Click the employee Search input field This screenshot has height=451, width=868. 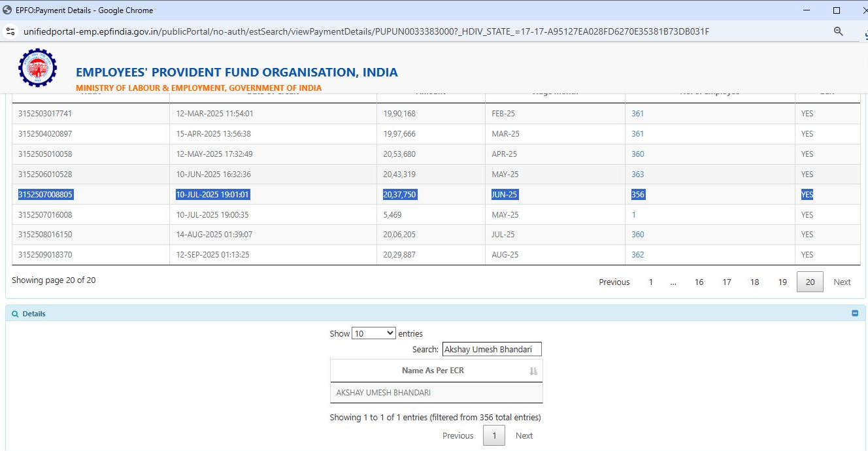point(492,349)
